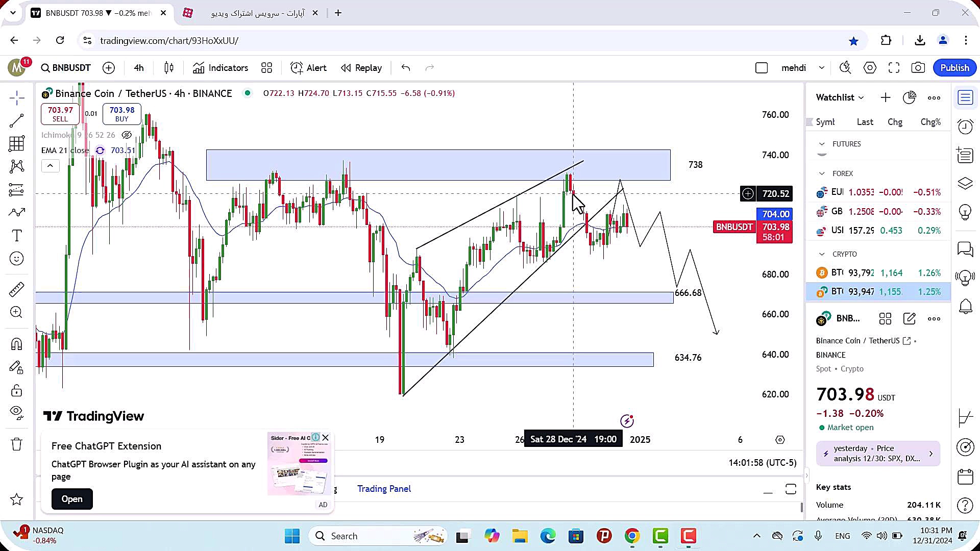Open the 4h timeframe selector
Viewport: 980px width, 551px height.
coord(139,68)
